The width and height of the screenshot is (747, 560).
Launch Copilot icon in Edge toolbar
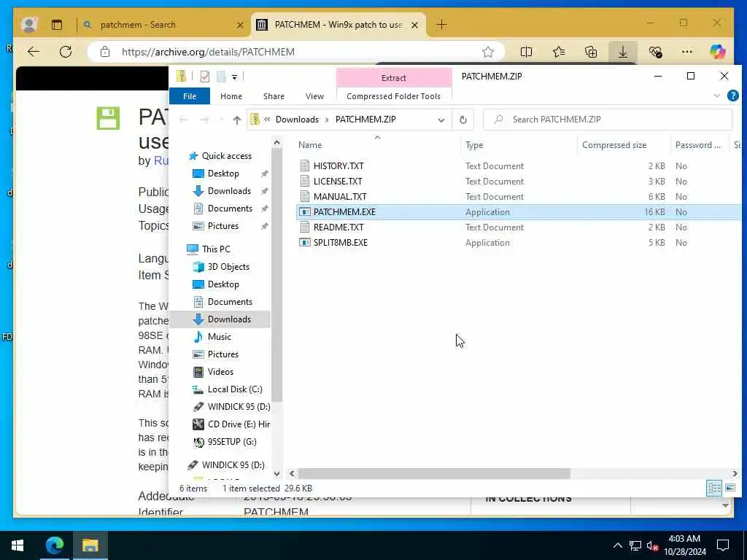pyautogui.click(x=718, y=52)
